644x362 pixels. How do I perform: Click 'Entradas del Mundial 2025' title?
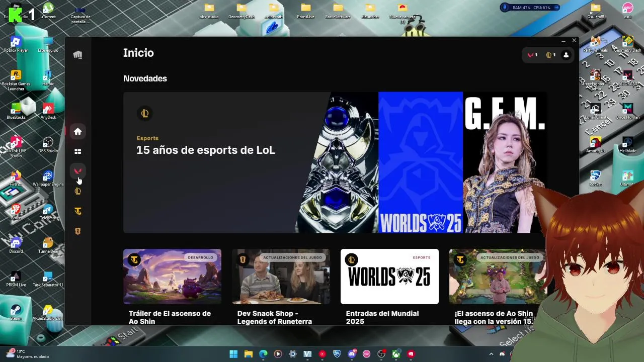tap(382, 317)
